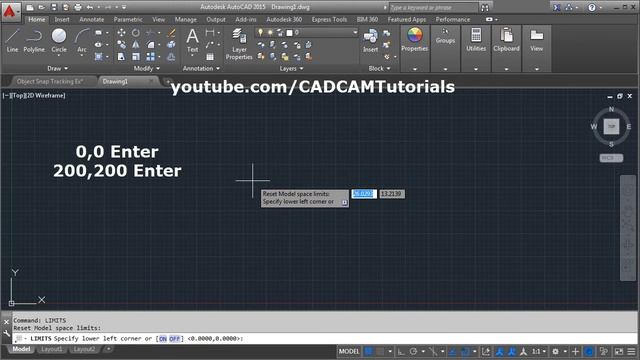
Task: Click the ViewCube TOP face
Action: [x=611, y=127]
